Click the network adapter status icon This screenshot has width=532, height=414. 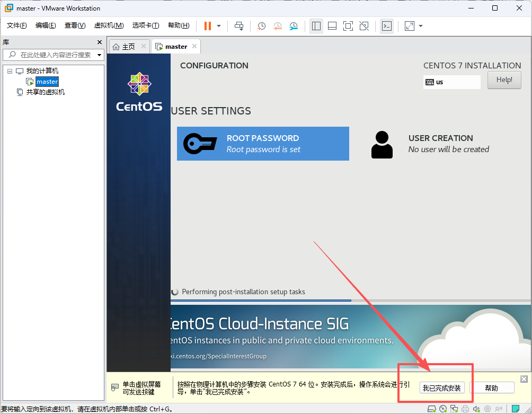point(454,409)
